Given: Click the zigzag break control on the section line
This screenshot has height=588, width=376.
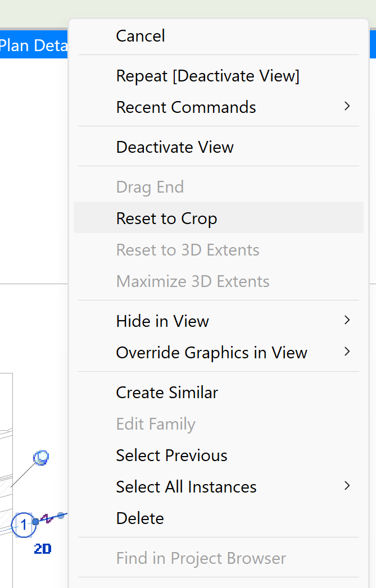Looking at the screenshot, I should click(46, 519).
